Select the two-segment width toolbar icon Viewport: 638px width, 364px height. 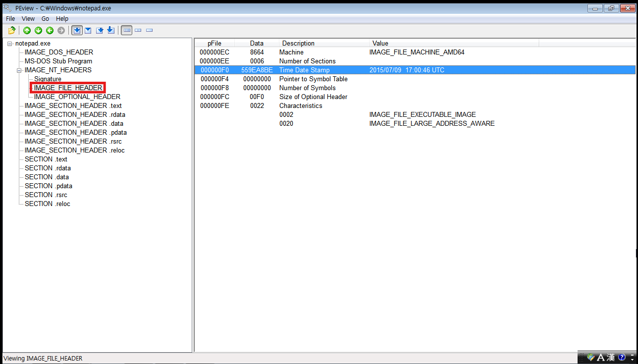138,31
